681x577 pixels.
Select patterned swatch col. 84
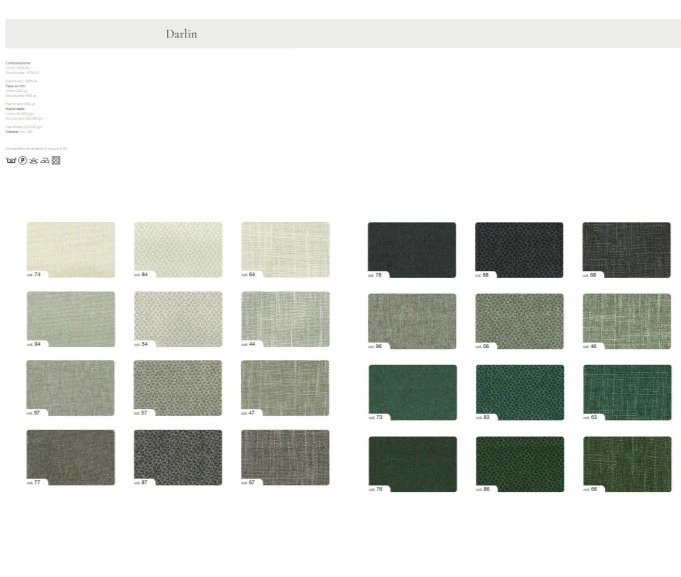pos(178,247)
